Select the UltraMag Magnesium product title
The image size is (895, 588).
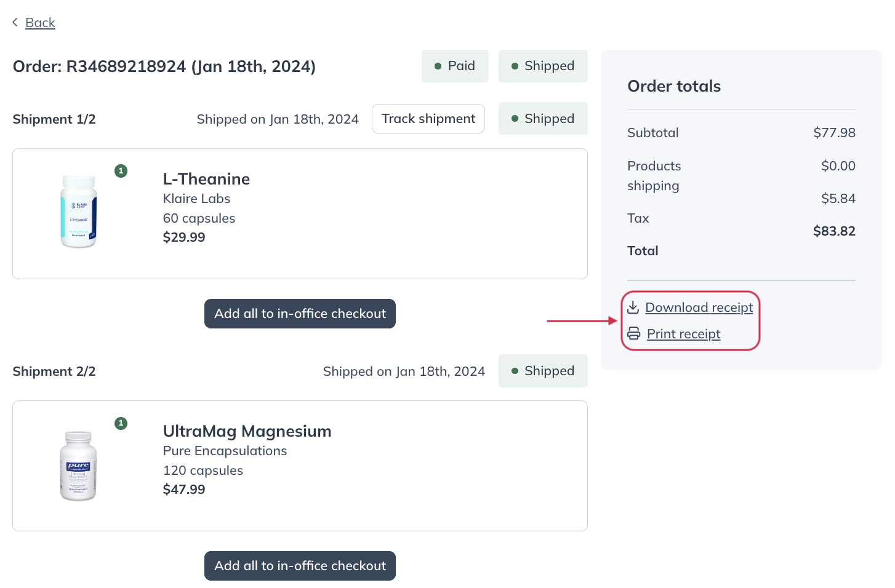pyautogui.click(x=247, y=431)
